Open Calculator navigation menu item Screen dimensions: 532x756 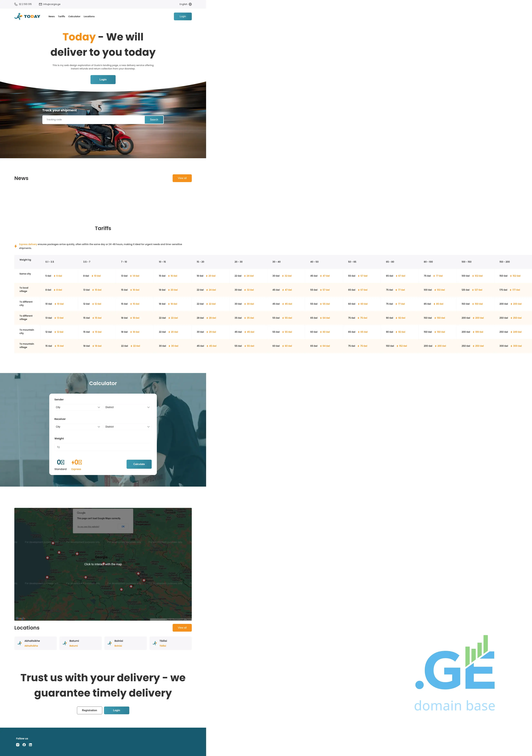tap(74, 16)
